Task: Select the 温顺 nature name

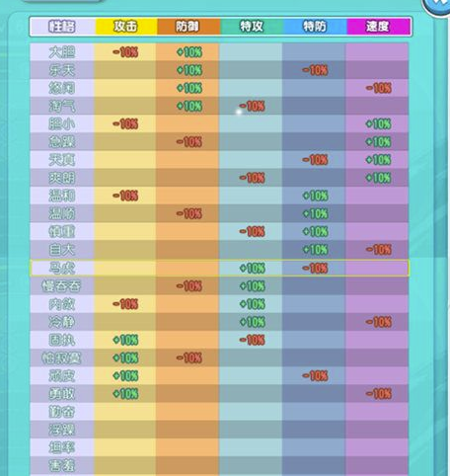Action: (x=62, y=214)
